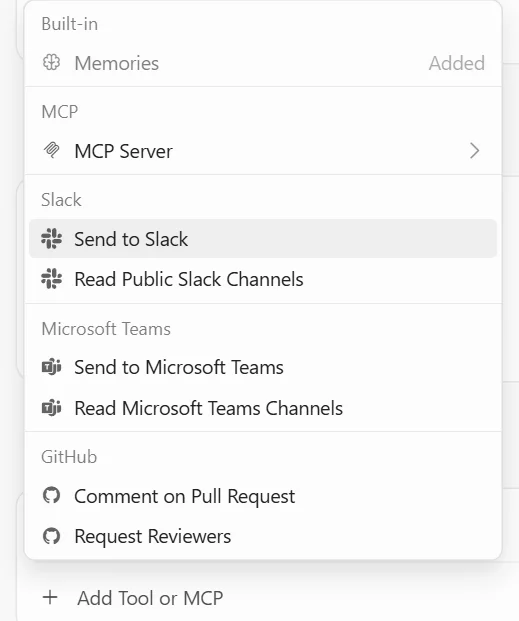Viewport: 519px width, 621px height.
Task: Click the Added status label on Memories
Action: pos(457,63)
